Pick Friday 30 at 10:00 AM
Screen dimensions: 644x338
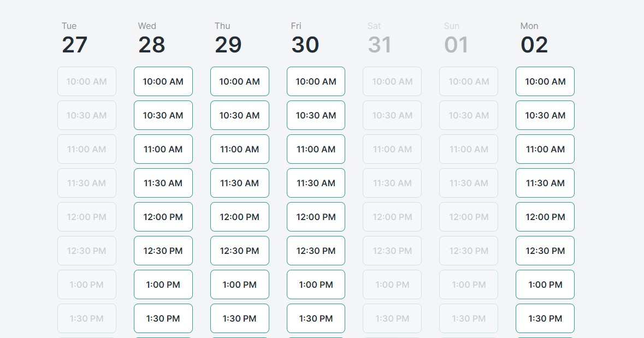coord(316,81)
